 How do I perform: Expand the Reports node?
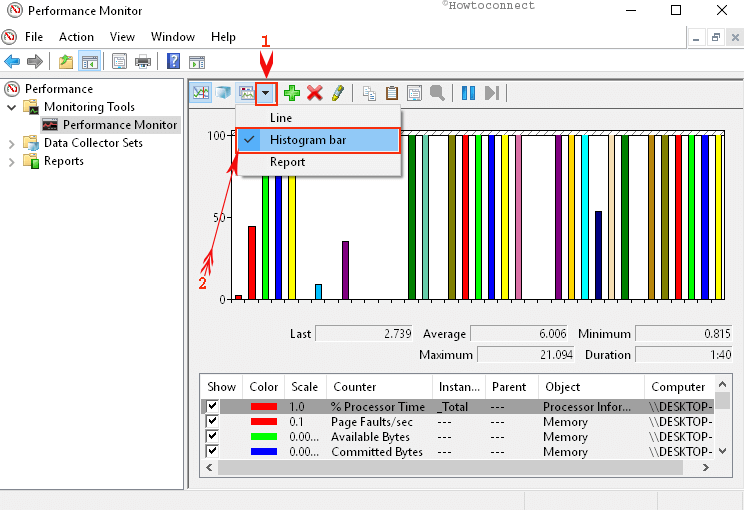click(x=12, y=162)
